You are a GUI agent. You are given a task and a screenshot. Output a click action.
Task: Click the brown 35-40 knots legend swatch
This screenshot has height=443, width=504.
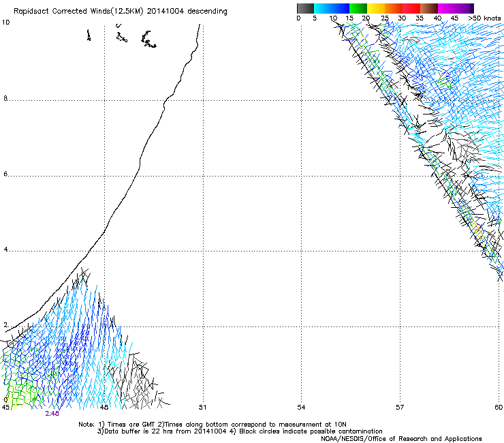pos(429,8)
